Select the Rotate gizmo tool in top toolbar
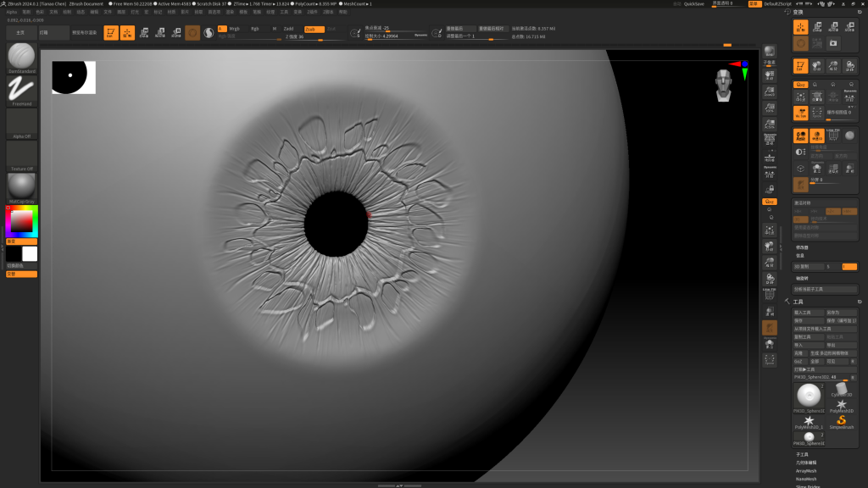The height and width of the screenshot is (488, 868). [176, 33]
